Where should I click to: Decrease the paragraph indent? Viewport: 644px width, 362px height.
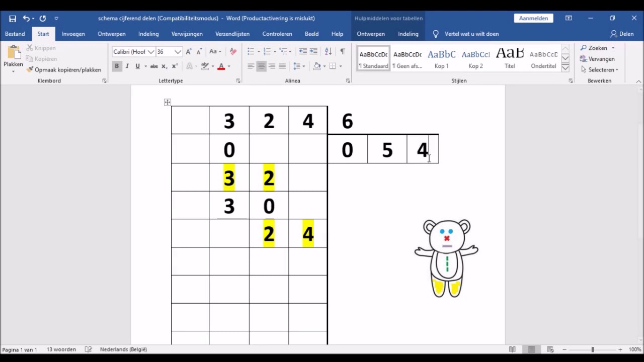pyautogui.click(x=303, y=52)
